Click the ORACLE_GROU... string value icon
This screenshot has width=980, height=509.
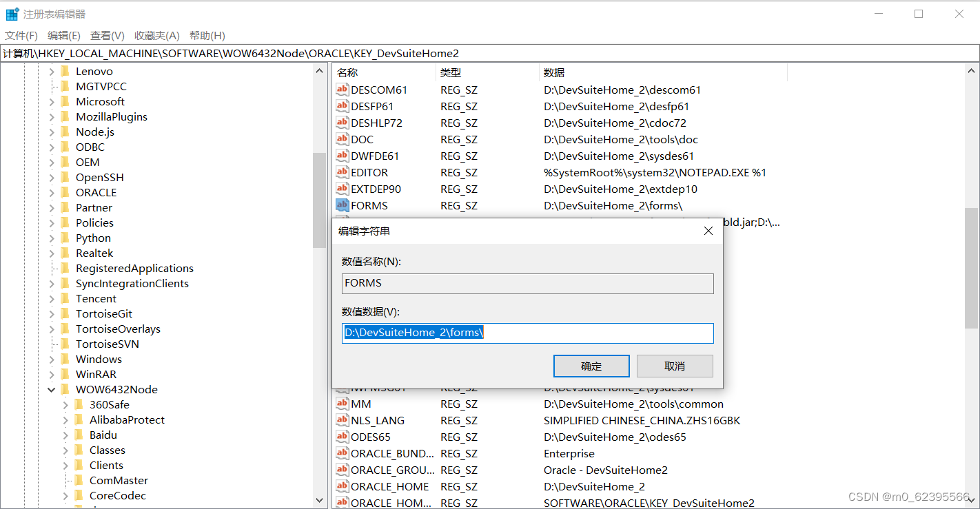coord(342,470)
